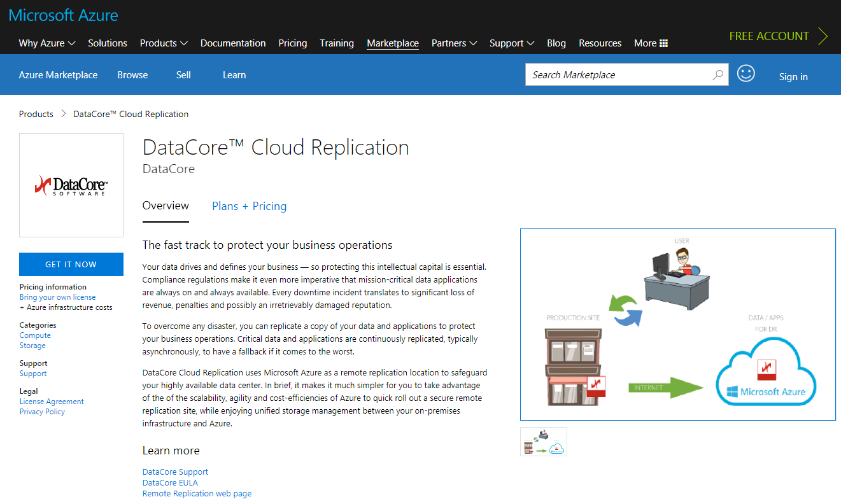Expand the Support dropdown in top nav
The image size is (841, 504).
[x=511, y=43]
